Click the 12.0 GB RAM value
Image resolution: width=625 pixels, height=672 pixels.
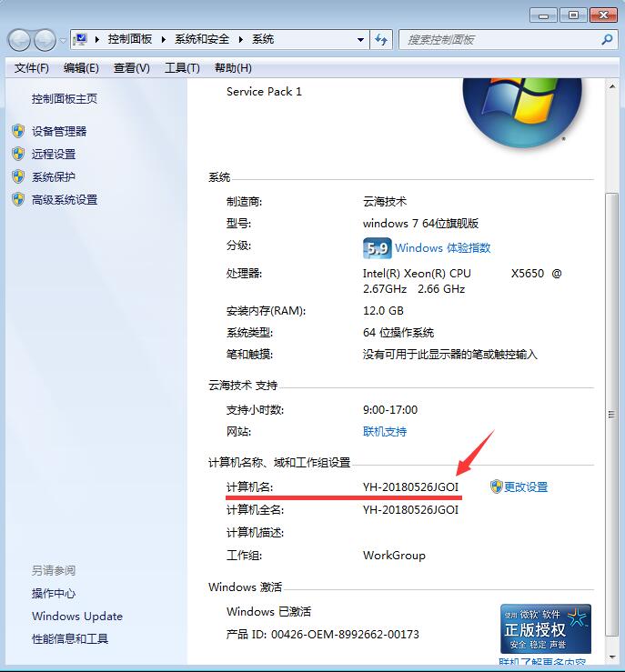pyautogui.click(x=383, y=311)
